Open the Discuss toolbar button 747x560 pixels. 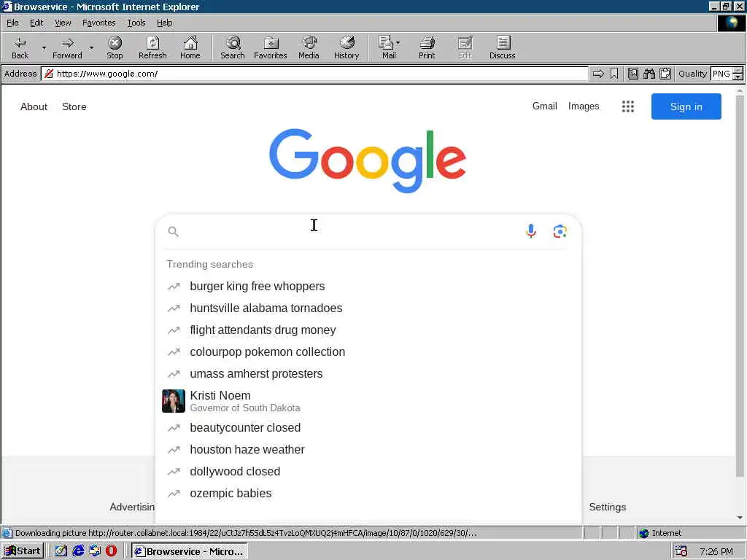point(502,47)
